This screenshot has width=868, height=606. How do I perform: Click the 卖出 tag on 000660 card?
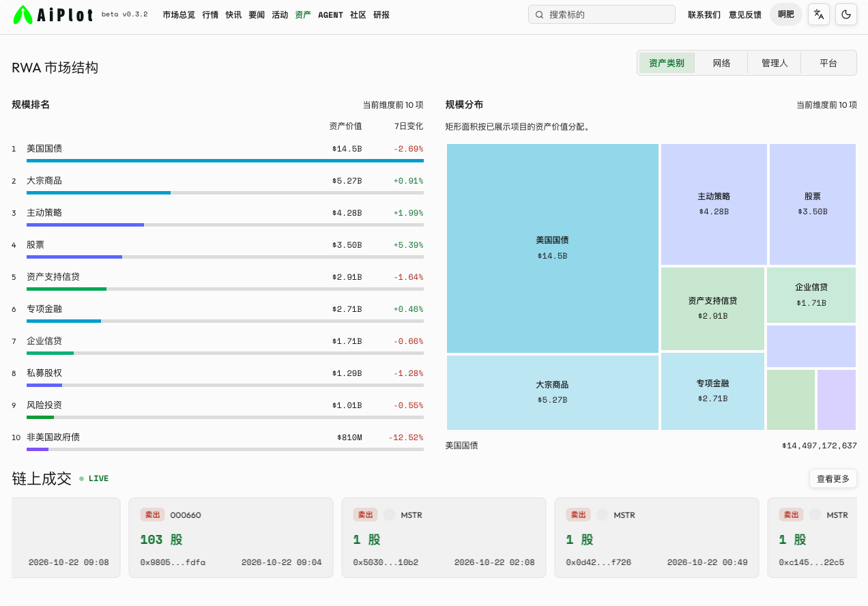pos(152,515)
